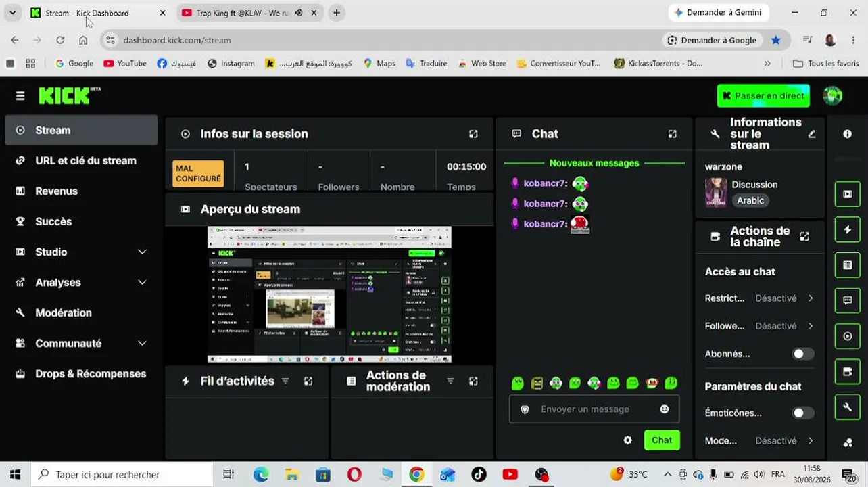
Task: Expand the Communauté sidebar section
Action: (x=142, y=344)
